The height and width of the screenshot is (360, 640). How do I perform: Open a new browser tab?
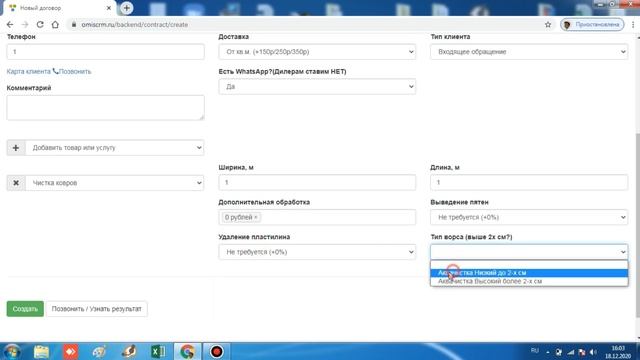(x=127, y=8)
